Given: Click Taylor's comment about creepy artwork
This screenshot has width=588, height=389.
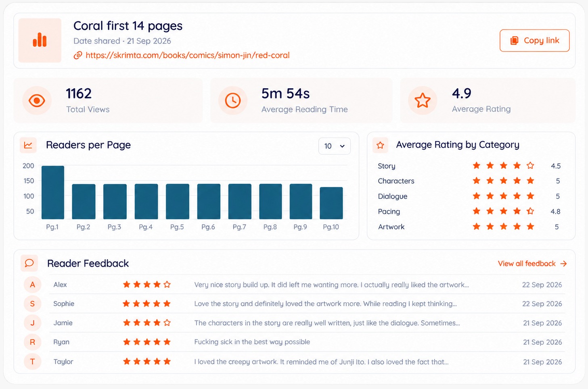Looking at the screenshot, I should tap(321, 362).
